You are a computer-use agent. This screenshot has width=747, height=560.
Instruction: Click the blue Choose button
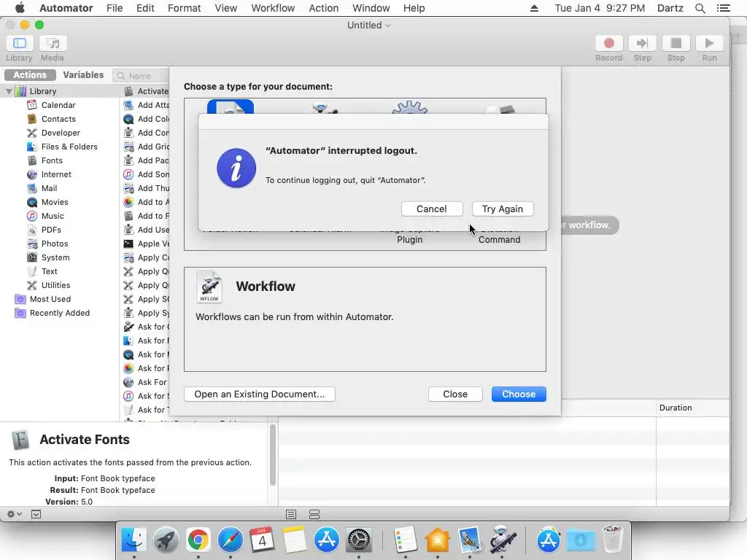[519, 394]
